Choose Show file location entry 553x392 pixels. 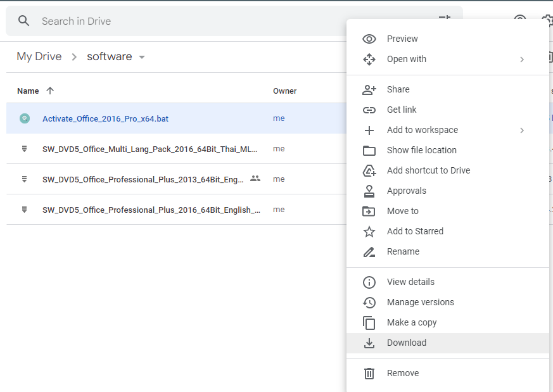[x=448, y=151]
